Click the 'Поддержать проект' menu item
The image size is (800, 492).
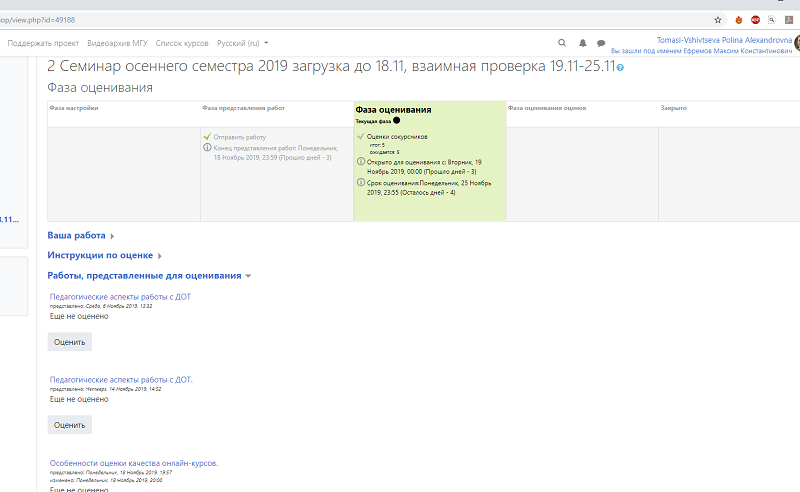43,43
